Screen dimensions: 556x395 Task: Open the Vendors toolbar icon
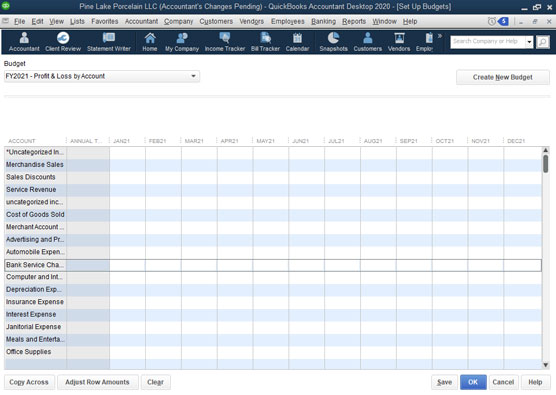[399, 42]
